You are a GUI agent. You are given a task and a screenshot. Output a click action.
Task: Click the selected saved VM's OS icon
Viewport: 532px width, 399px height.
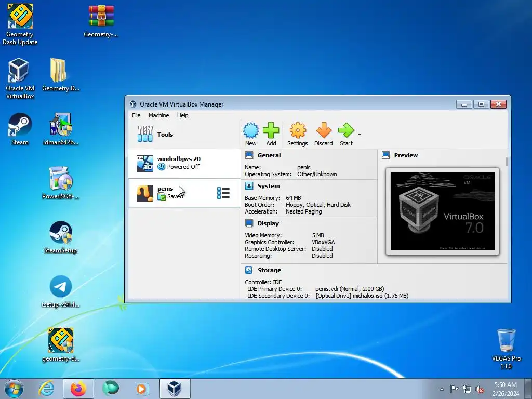click(x=145, y=193)
